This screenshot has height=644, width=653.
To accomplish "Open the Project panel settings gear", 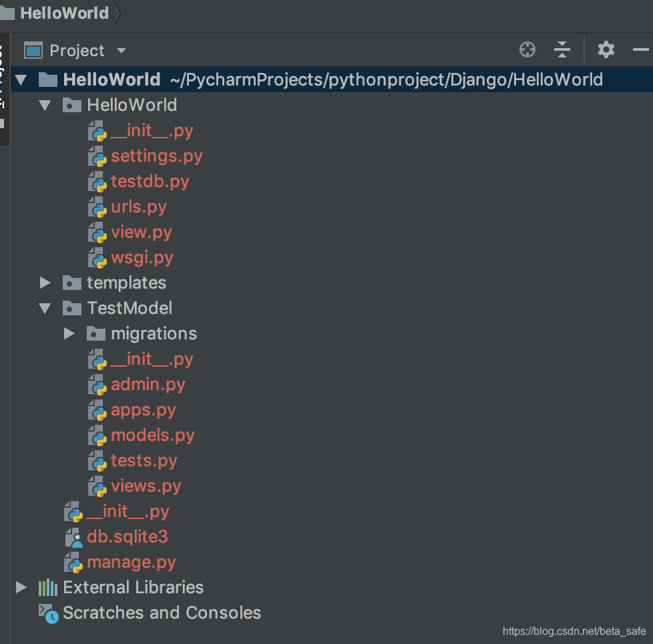I will [x=606, y=49].
